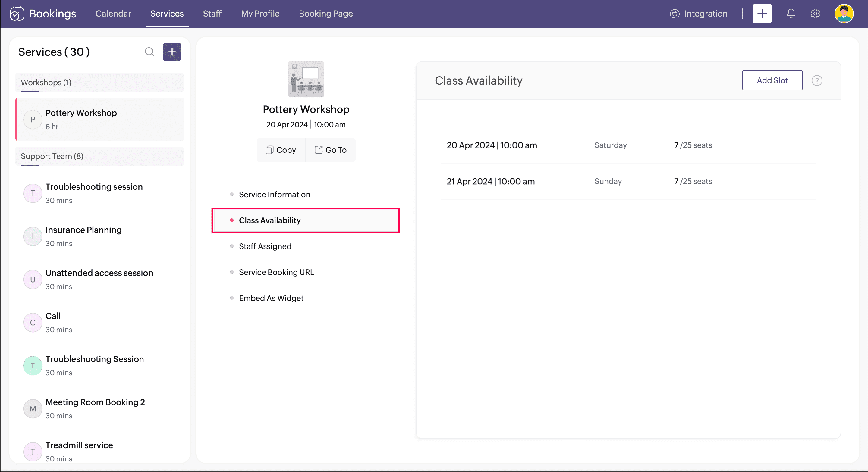This screenshot has width=868, height=472.
Task: Select the Call service
Action: point(100,323)
